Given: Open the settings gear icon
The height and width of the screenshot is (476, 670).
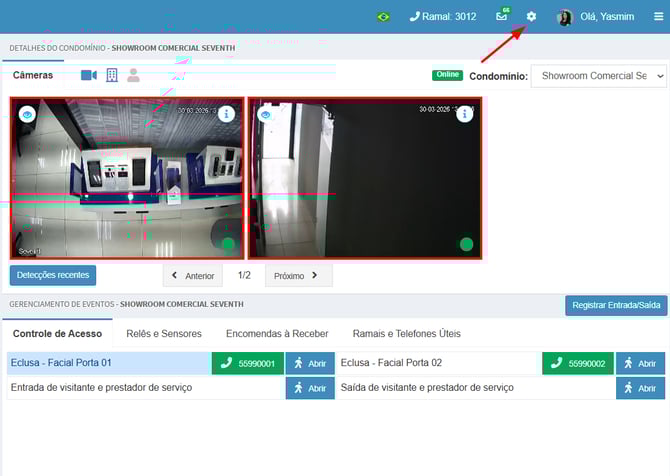Looking at the screenshot, I should click(531, 17).
